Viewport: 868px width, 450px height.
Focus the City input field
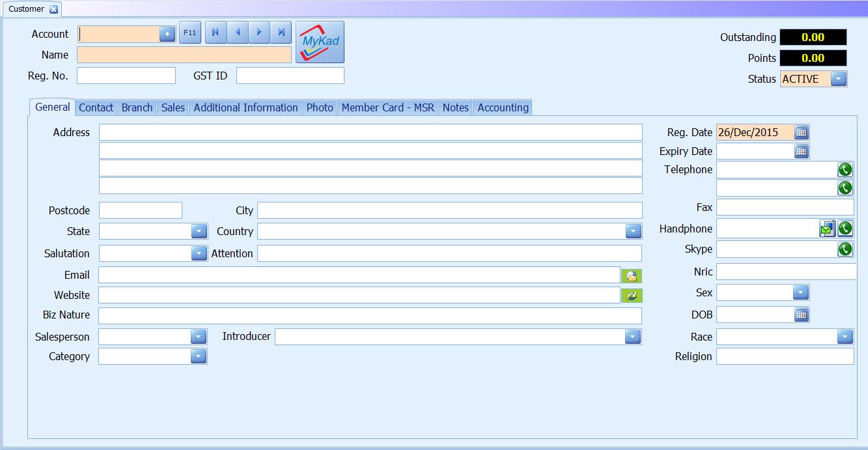pos(450,210)
